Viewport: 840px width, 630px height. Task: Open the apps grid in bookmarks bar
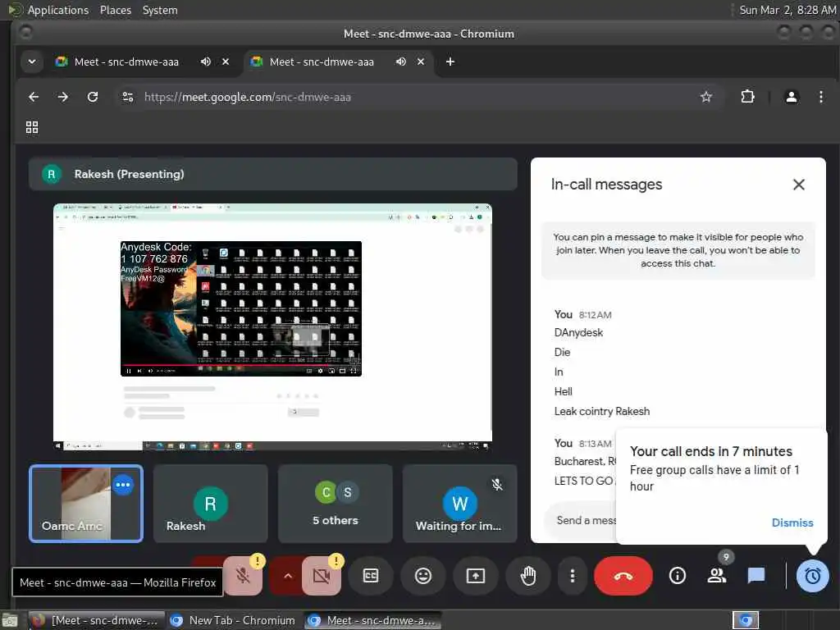[x=32, y=127]
